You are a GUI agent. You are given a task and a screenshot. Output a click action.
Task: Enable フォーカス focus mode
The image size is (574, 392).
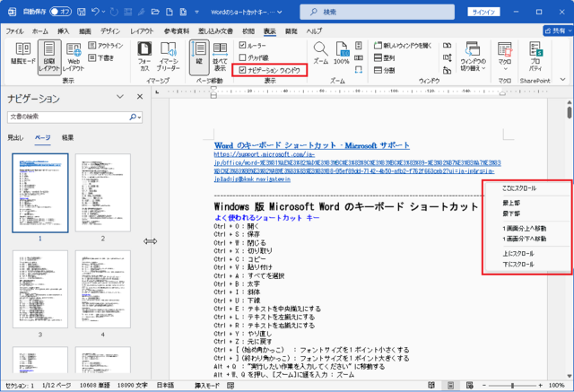[x=144, y=57]
